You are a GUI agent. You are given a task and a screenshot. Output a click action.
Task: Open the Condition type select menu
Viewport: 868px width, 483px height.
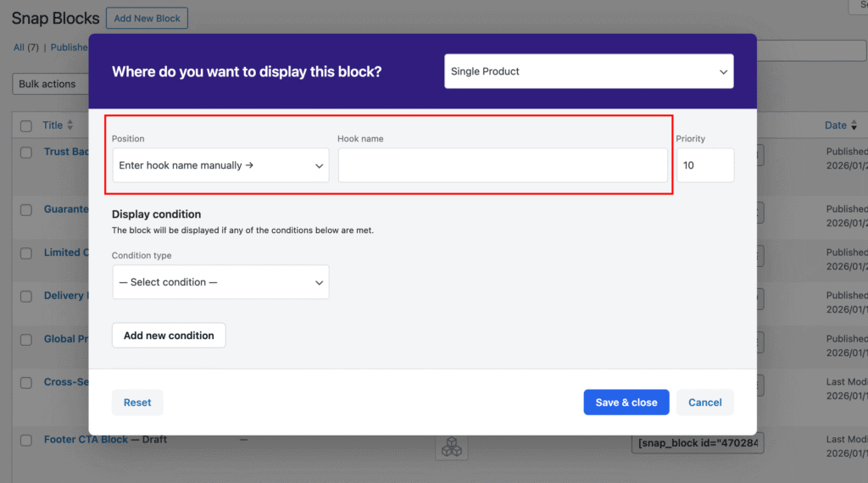220,282
